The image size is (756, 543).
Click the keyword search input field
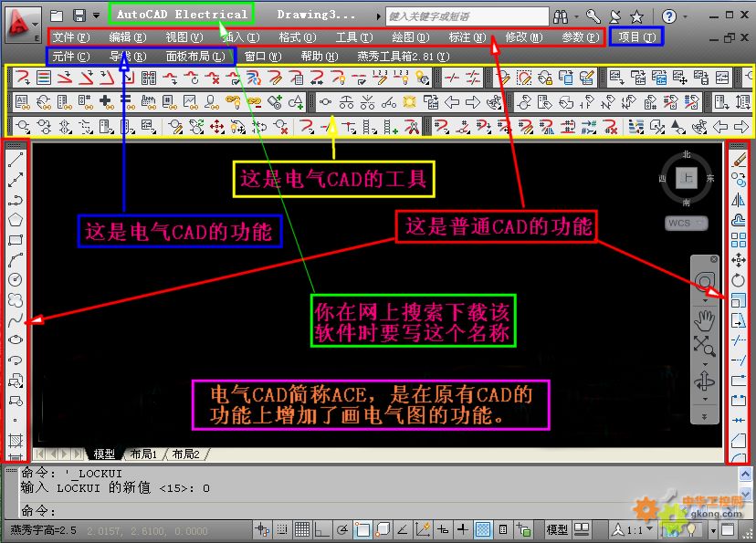467,16
